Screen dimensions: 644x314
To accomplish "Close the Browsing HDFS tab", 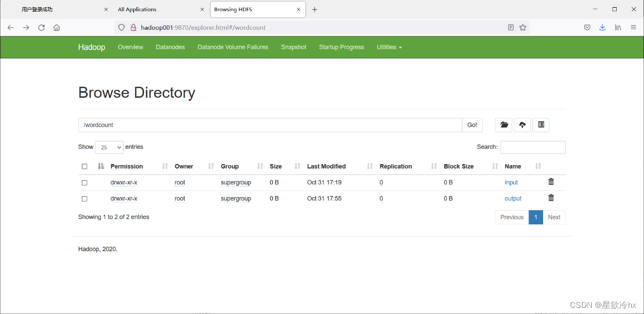I will 299,9.
